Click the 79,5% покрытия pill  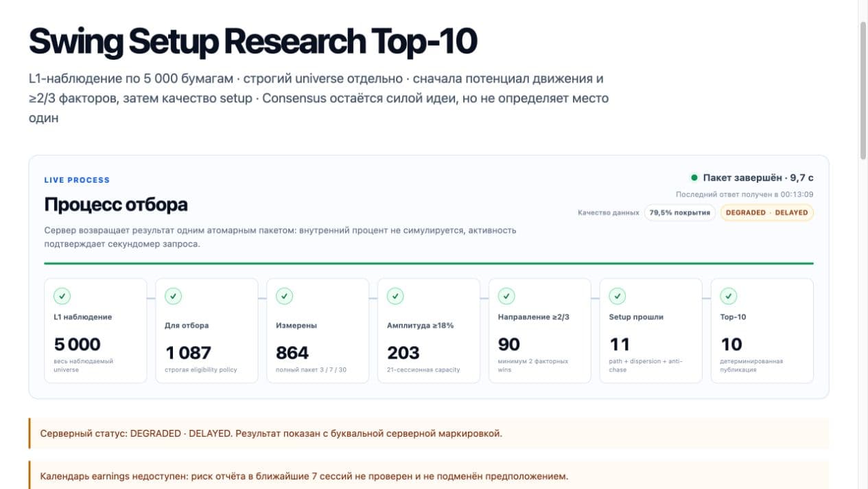pos(679,213)
